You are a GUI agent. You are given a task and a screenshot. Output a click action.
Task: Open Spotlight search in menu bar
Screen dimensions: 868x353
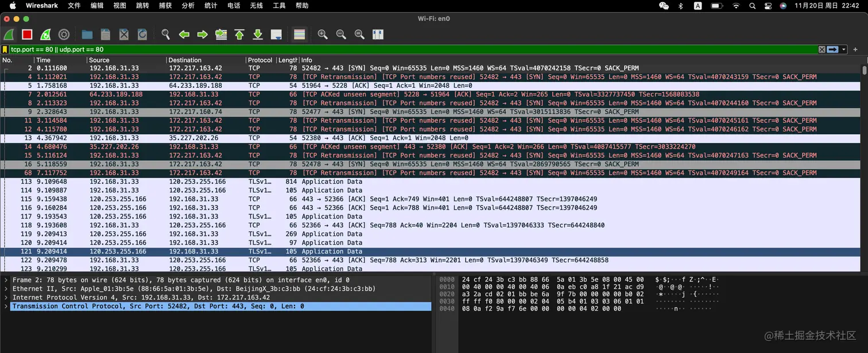coord(753,6)
